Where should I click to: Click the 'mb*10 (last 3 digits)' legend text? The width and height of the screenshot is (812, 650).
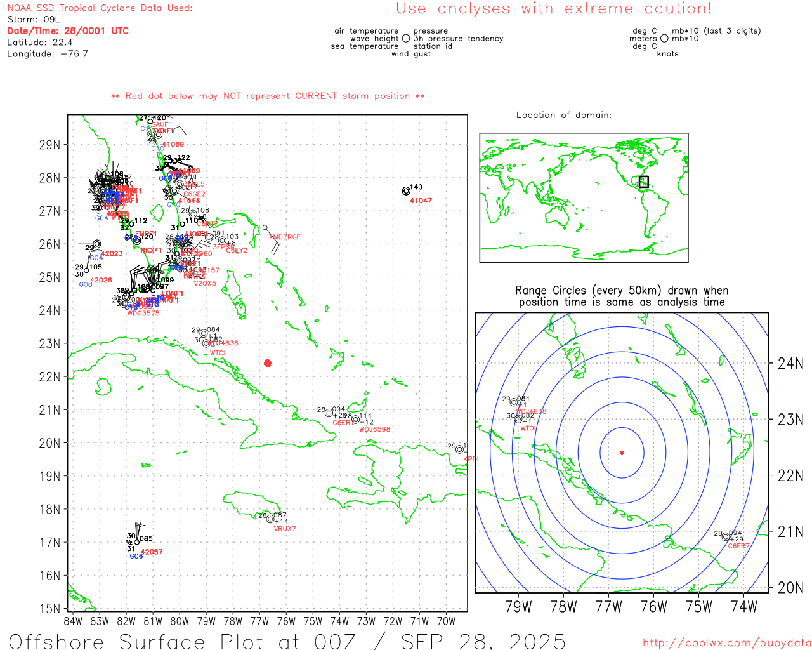pos(716,31)
